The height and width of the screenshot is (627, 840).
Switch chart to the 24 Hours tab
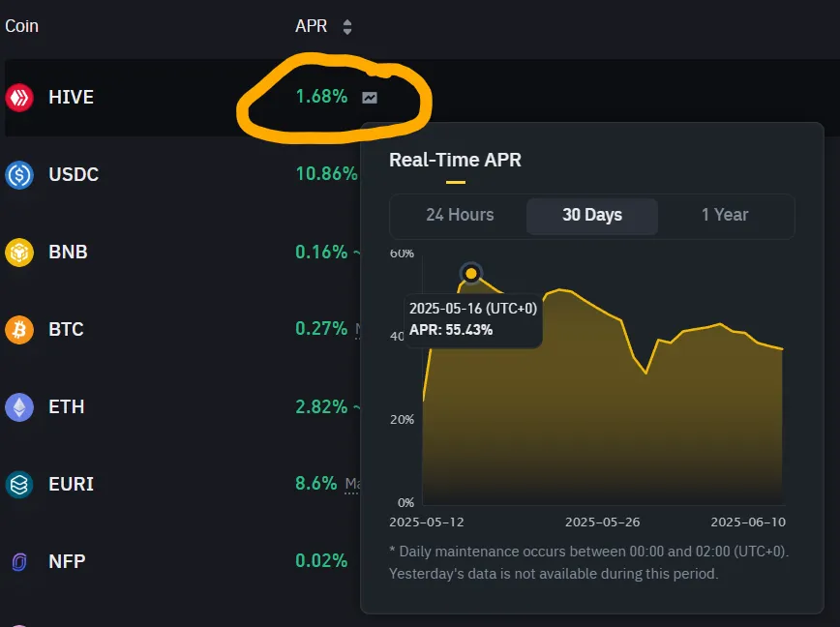pyautogui.click(x=460, y=215)
